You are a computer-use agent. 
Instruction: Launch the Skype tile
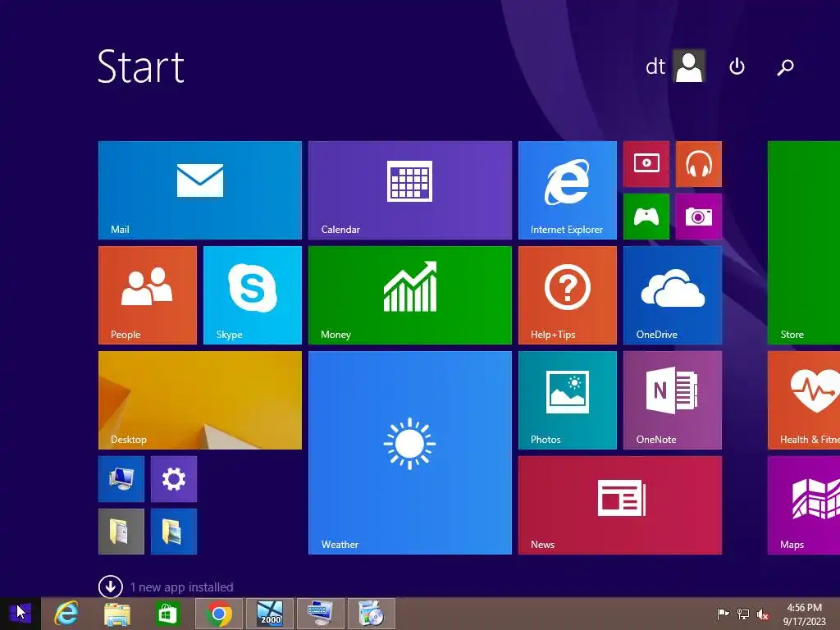(x=253, y=295)
